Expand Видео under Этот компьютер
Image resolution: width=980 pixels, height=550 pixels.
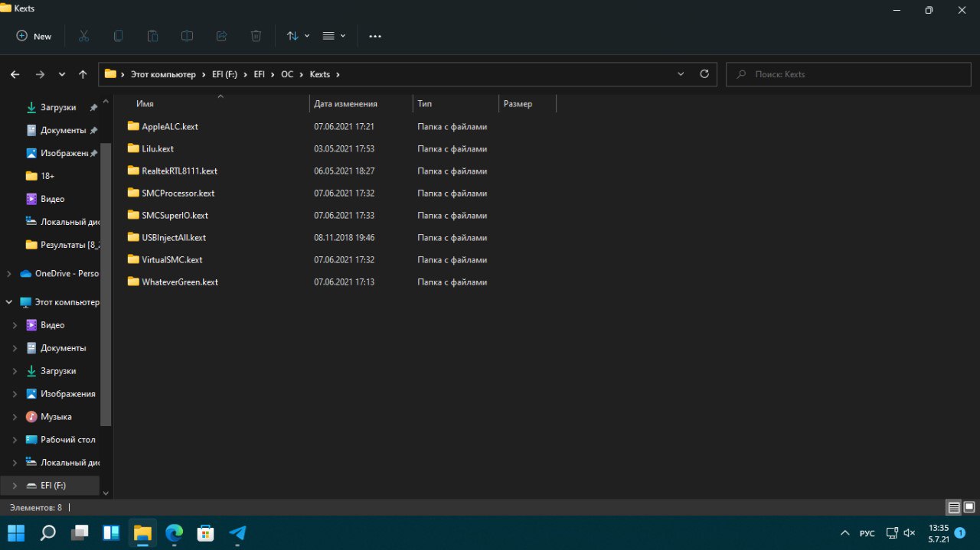(x=14, y=325)
